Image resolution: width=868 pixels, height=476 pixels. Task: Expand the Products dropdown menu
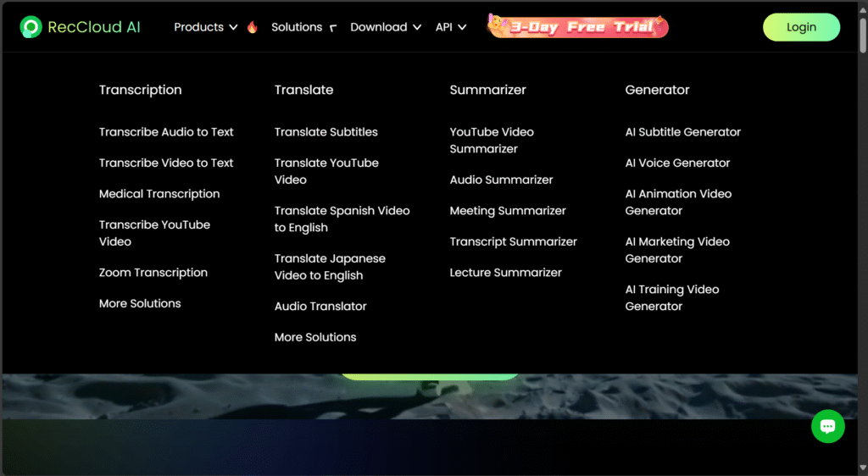(206, 27)
